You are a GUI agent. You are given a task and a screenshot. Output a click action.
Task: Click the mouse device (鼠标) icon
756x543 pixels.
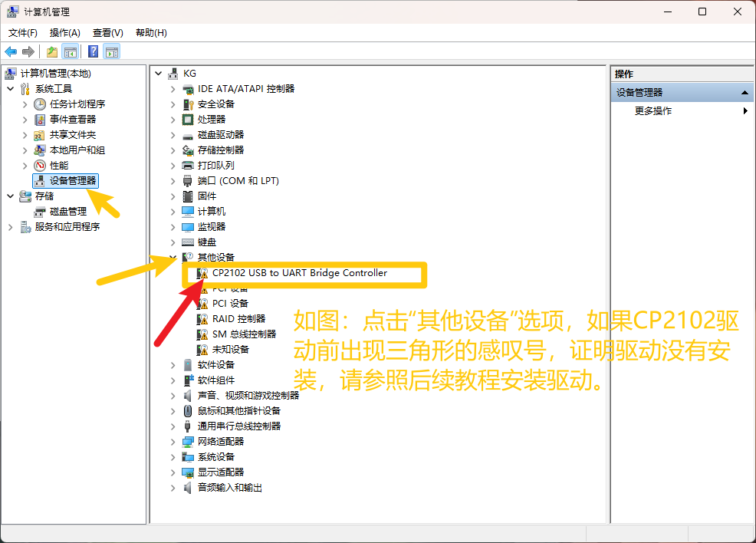pyautogui.click(x=188, y=411)
